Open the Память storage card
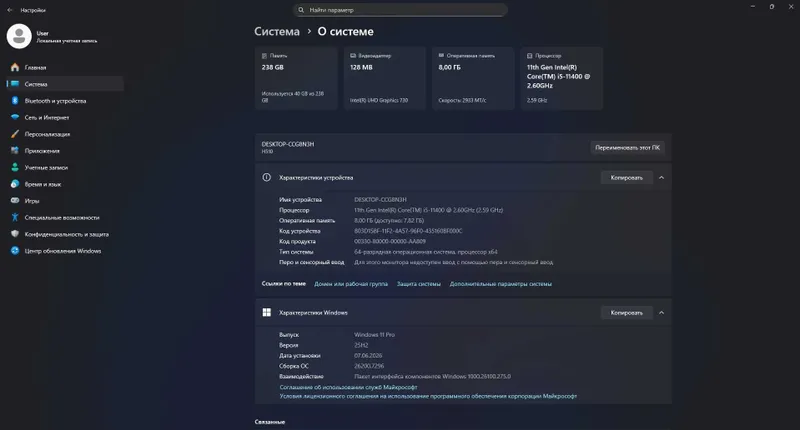The width and height of the screenshot is (800, 430). click(x=296, y=78)
